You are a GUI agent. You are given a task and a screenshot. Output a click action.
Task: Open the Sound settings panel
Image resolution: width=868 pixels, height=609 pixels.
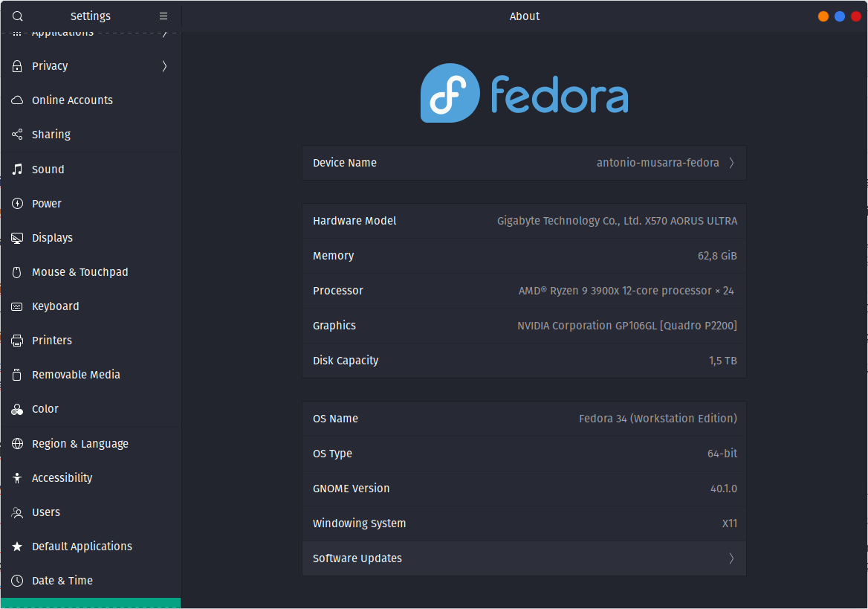[x=91, y=169]
